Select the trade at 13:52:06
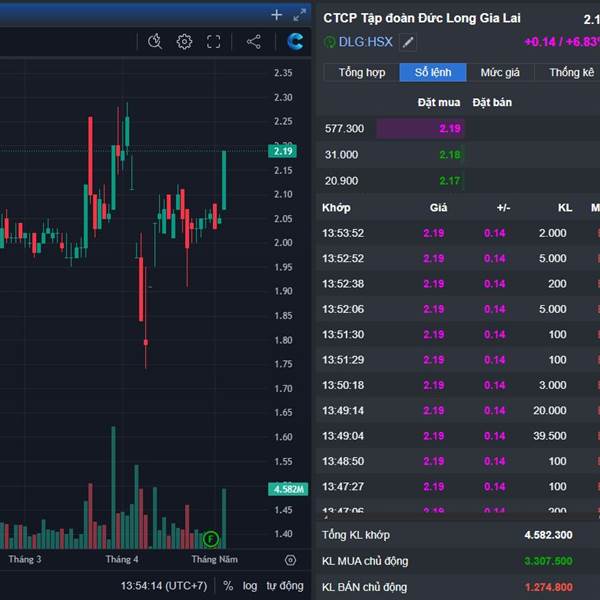Screen dimensions: 600x600 [x=458, y=309]
